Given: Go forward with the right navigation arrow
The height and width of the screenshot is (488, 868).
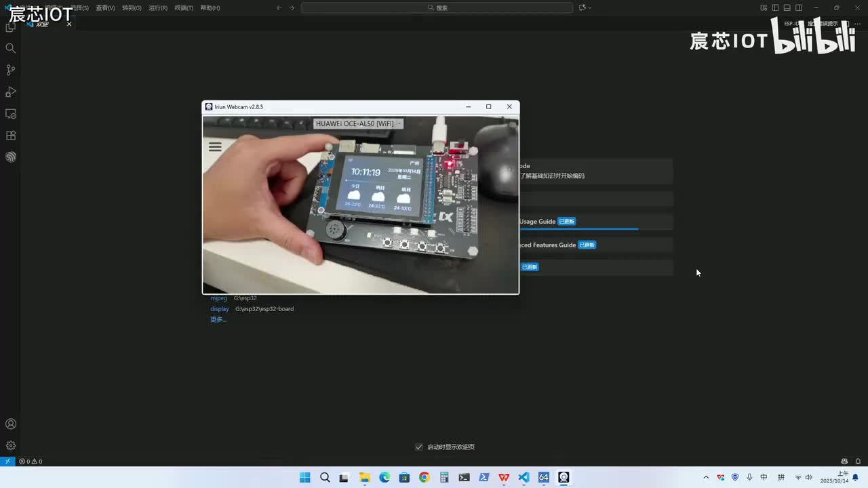Looking at the screenshot, I should point(292,8).
